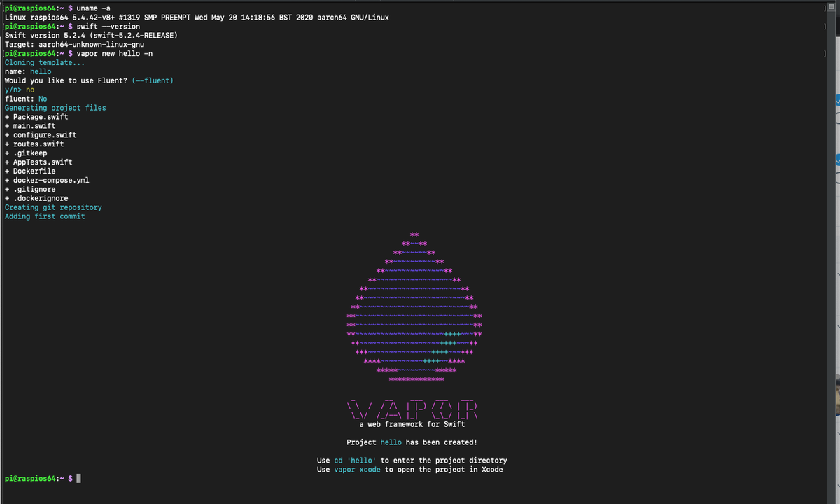Click the 'name: hello' line
The image size is (840, 504).
[28, 71]
